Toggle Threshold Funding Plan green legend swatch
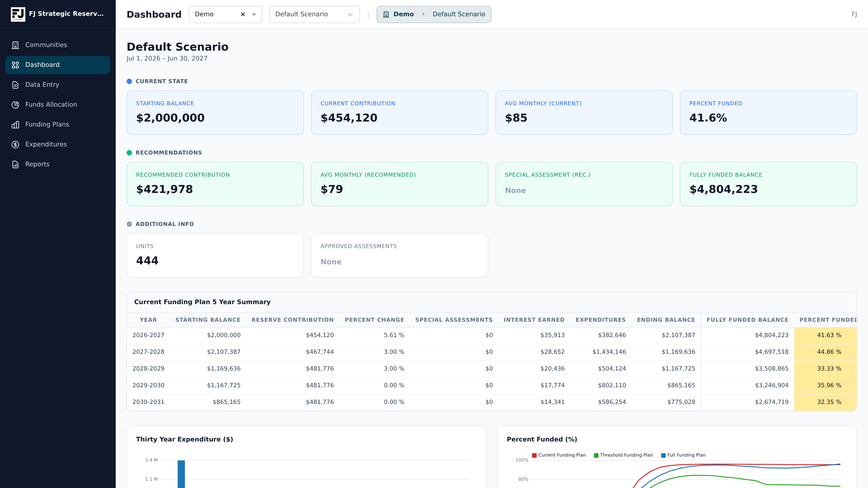 [x=596, y=455]
